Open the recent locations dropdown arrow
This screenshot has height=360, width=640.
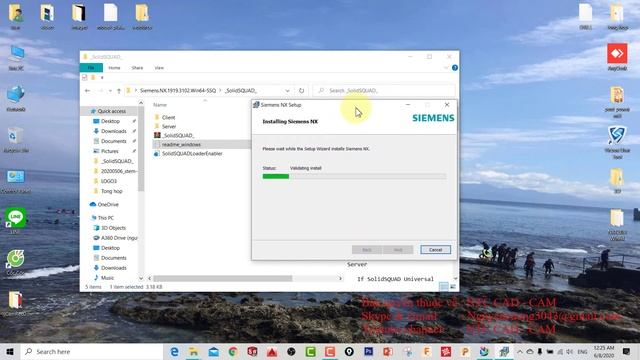(110, 91)
